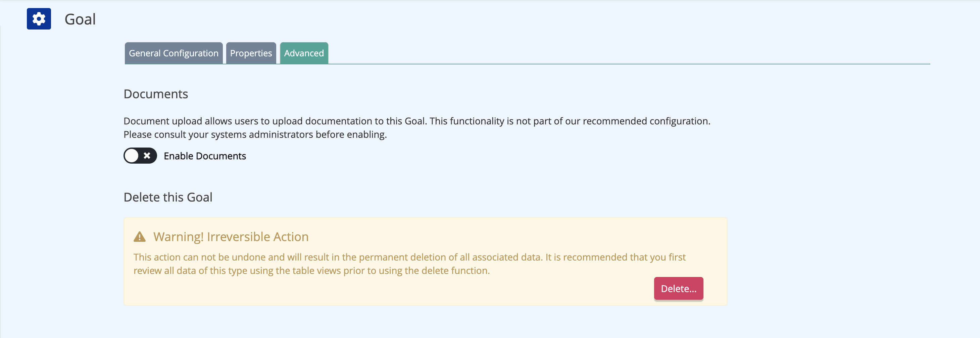
Task: Click the Goal page title
Action: tap(80, 19)
